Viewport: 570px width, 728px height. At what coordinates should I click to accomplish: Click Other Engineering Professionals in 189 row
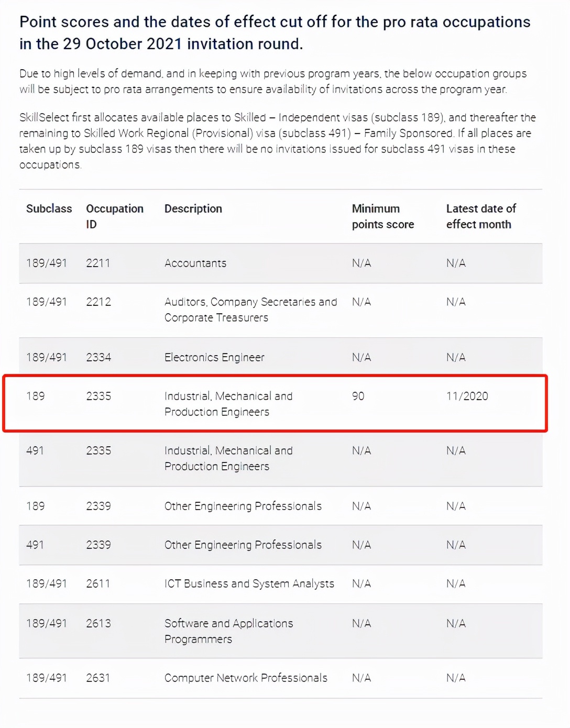(x=243, y=506)
